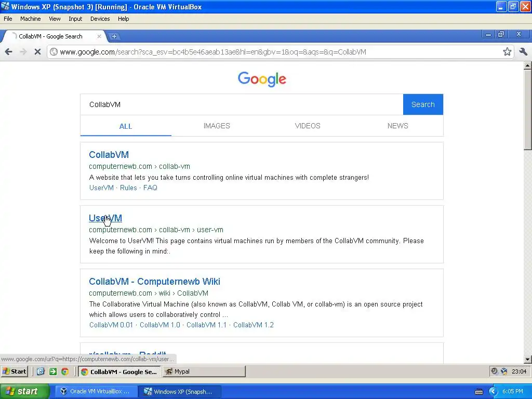Open the CollabVM 1.1 sitelink
The width and height of the screenshot is (532, 399).
[x=206, y=325]
